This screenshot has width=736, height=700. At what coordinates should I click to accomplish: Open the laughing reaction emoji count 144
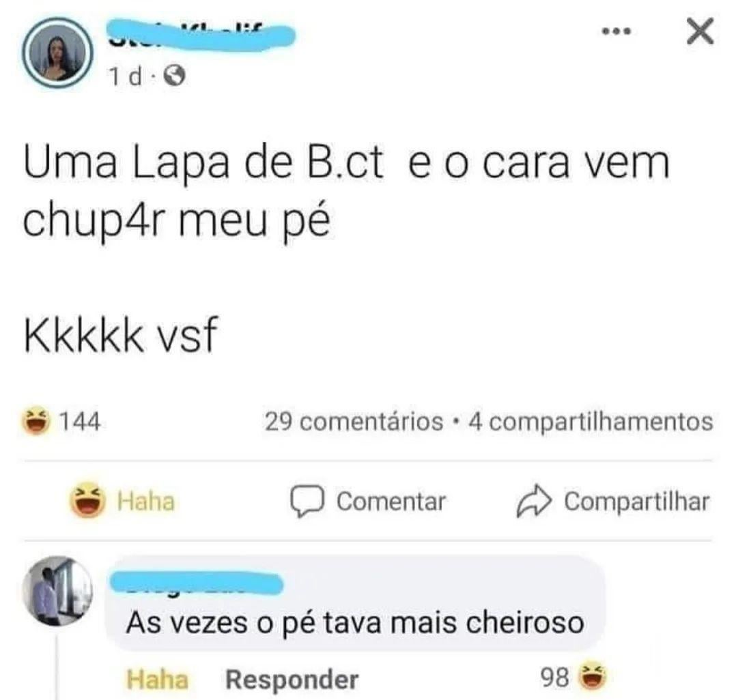click(x=61, y=421)
